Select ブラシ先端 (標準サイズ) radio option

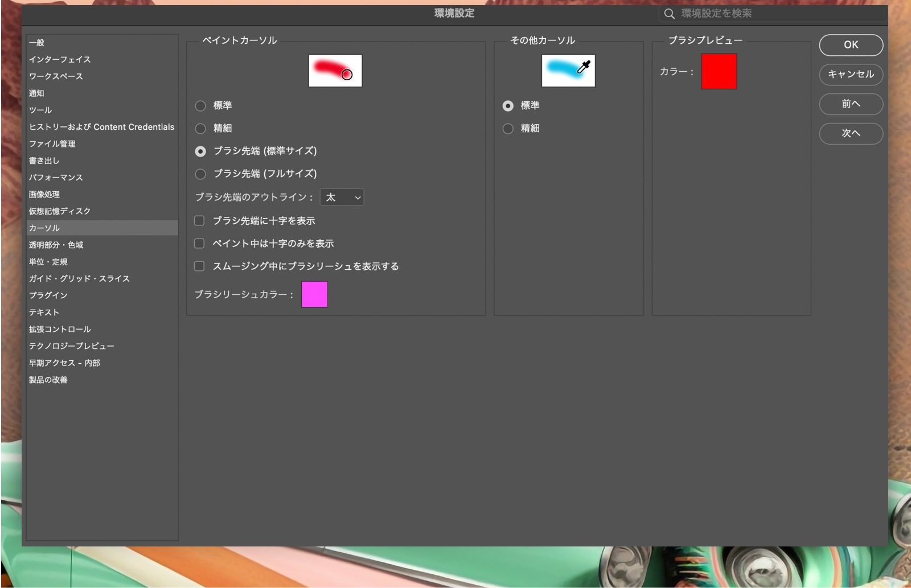[x=200, y=151]
